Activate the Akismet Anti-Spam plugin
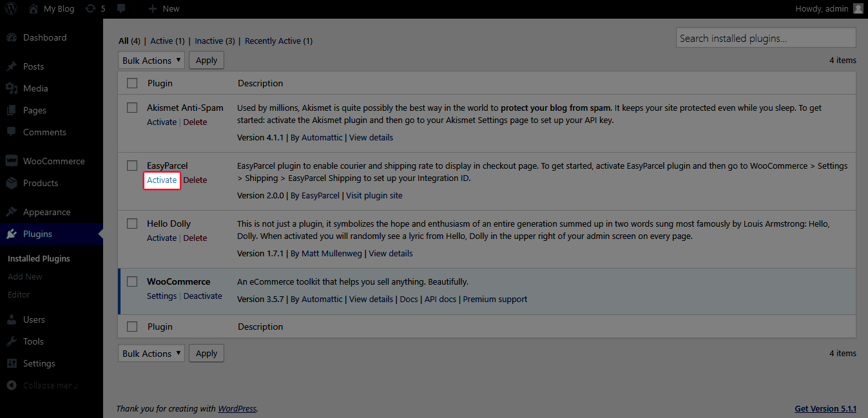Viewport: 868px width, 418px height. pos(162,122)
